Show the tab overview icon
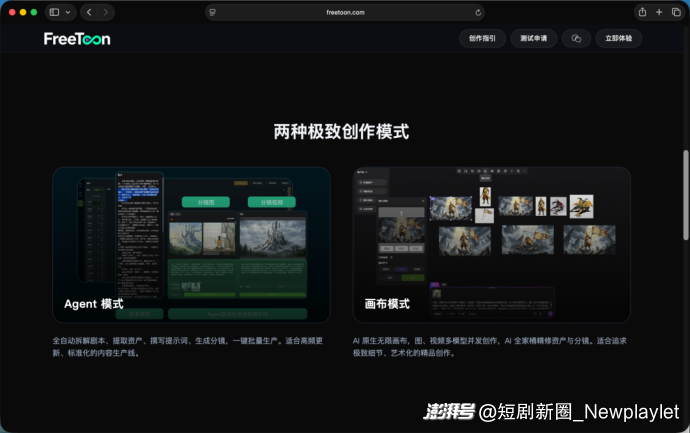Screen dimensions: 690x433 (676, 12)
